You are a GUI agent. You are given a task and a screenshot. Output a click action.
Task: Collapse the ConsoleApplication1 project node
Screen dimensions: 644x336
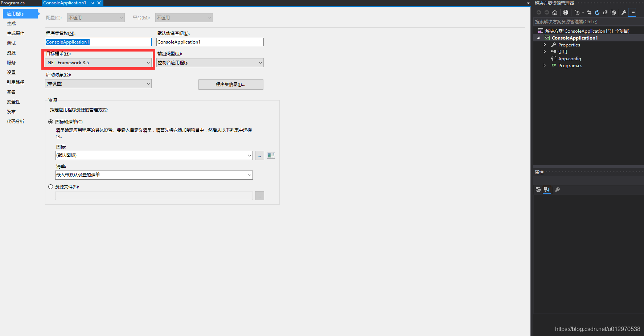click(x=538, y=38)
